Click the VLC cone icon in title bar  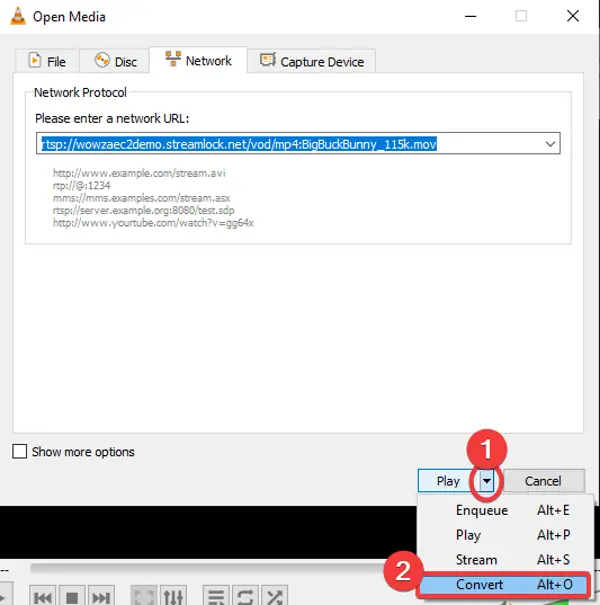click(17, 16)
